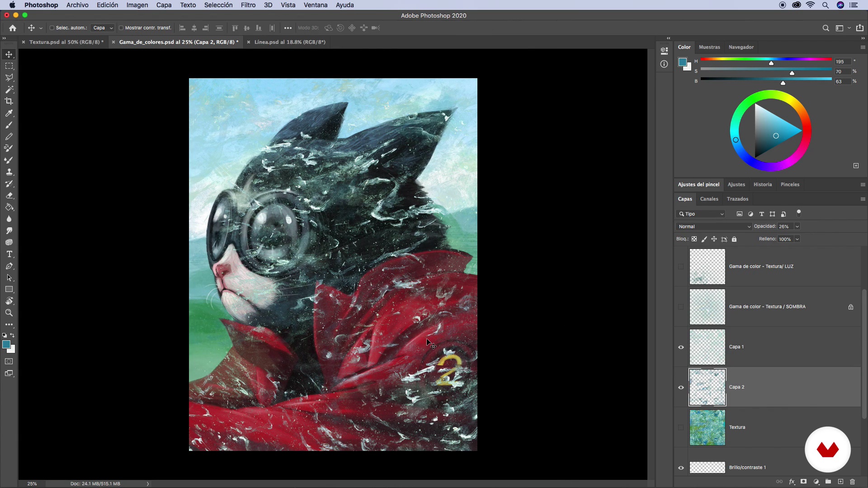The width and height of the screenshot is (868, 488).
Task: Select the Polygonal Lasso tool
Action: pos(9,78)
